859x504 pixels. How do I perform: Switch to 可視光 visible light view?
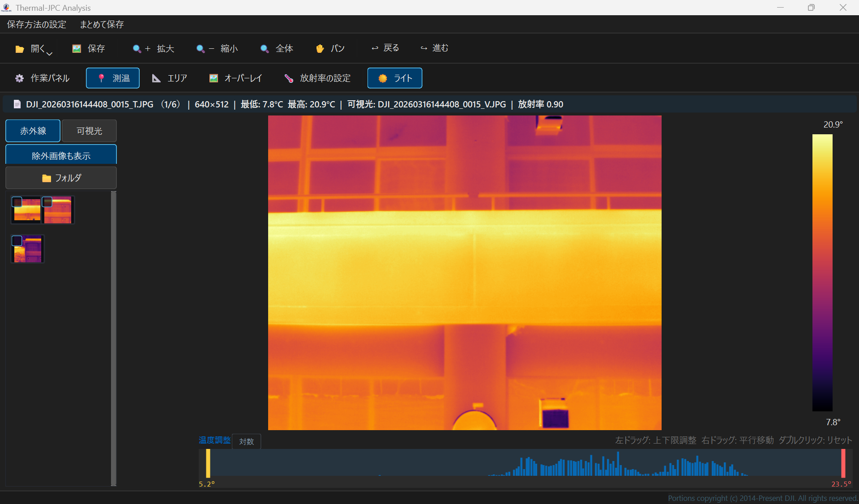click(x=89, y=131)
